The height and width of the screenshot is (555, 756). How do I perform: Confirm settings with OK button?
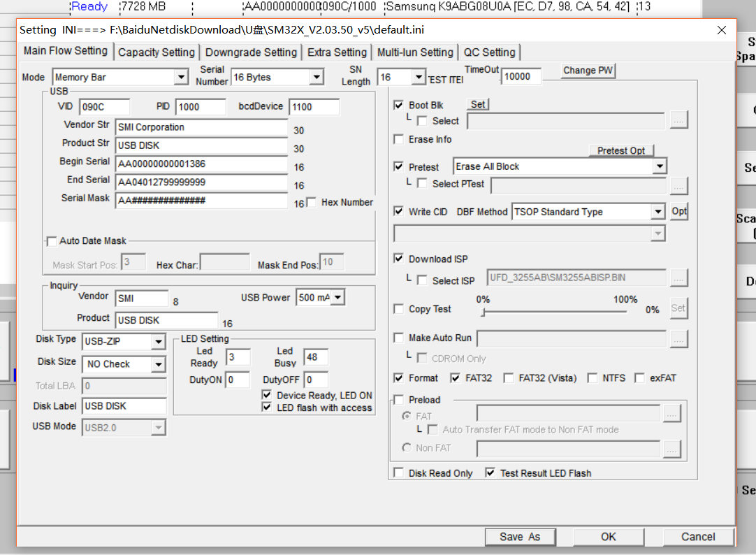pos(609,537)
